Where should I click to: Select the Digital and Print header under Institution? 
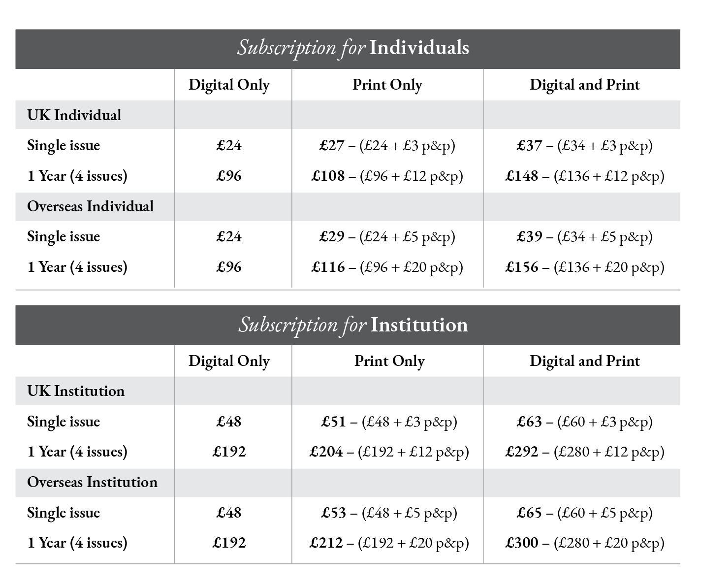click(x=584, y=361)
